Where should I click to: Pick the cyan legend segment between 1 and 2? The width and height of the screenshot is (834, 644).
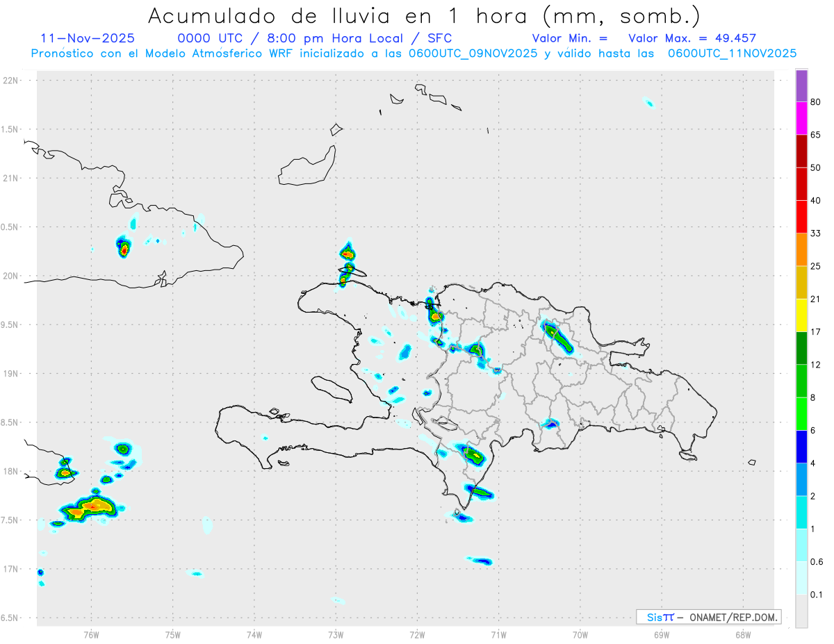click(801, 512)
